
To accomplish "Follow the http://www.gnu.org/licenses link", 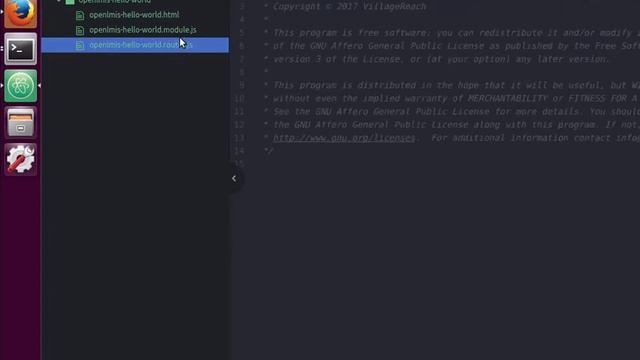I will click(x=344, y=138).
